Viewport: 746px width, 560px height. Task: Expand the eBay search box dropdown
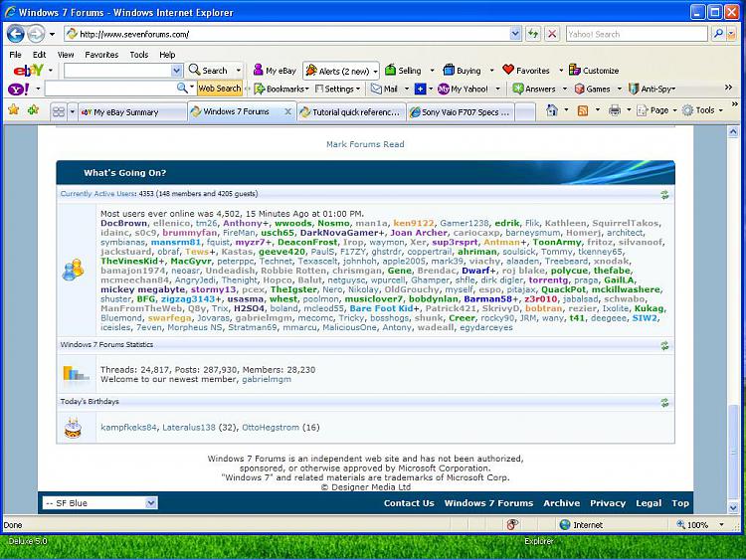click(176, 71)
